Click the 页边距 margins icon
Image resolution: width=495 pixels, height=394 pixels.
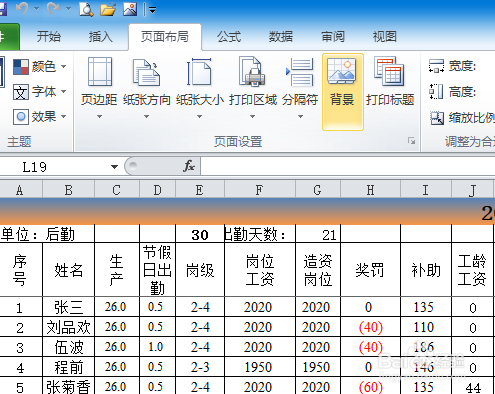[99, 72]
